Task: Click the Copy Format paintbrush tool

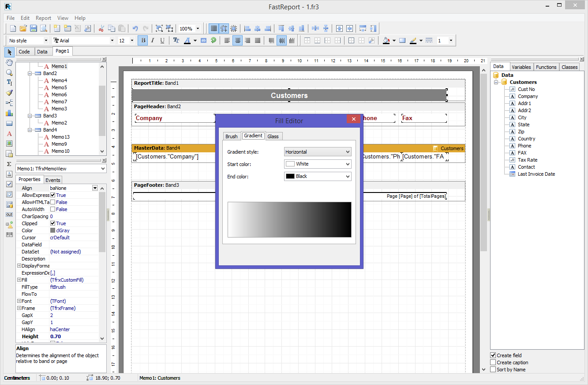Action: click(x=9, y=93)
